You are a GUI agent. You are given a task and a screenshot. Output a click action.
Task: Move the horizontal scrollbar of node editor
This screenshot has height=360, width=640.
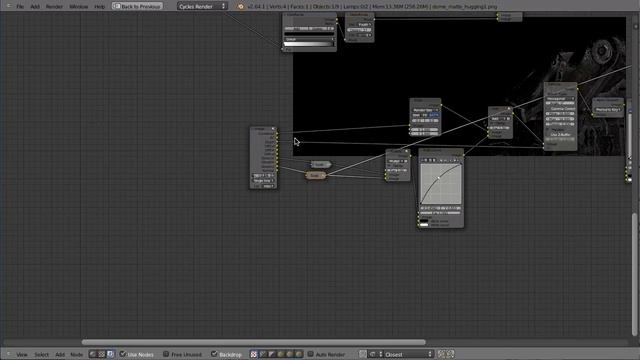pos(253,342)
